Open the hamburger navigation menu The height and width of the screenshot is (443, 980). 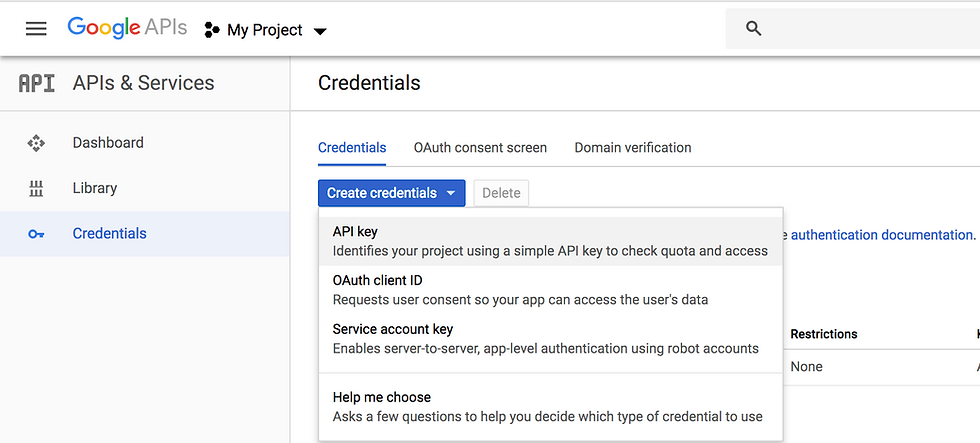[36, 29]
